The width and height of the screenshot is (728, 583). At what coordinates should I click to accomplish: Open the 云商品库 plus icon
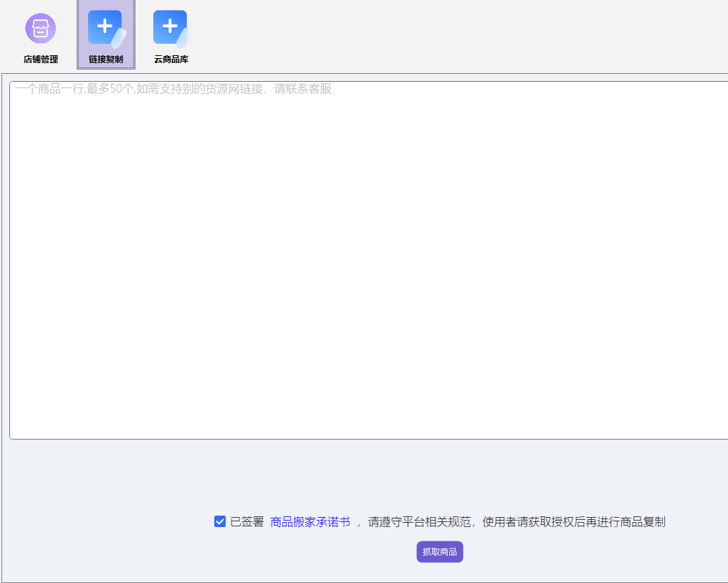[x=171, y=29]
